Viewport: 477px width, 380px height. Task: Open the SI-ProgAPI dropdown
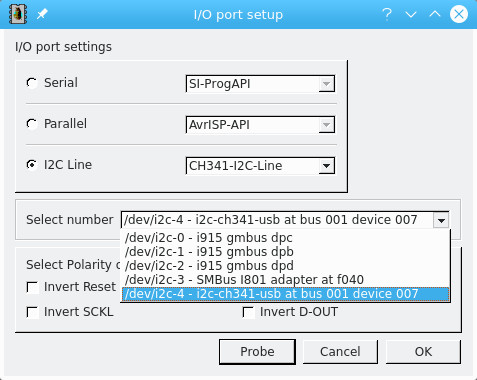(x=260, y=84)
